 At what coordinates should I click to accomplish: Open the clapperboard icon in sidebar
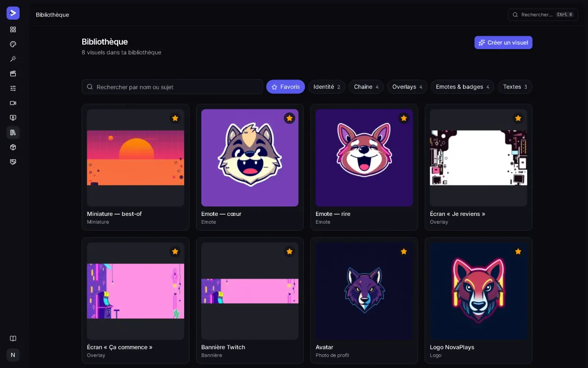[13, 74]
